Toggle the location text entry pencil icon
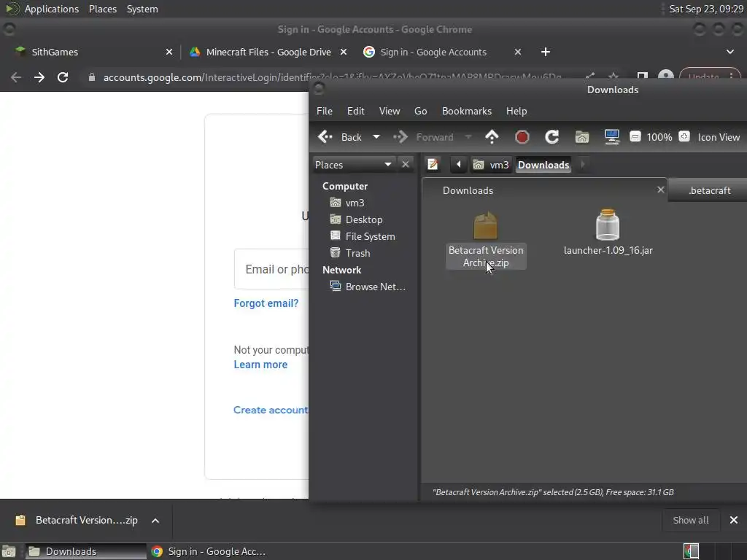Image resolution: width=747 pixels, height=560 pixels. pos(433,165)
